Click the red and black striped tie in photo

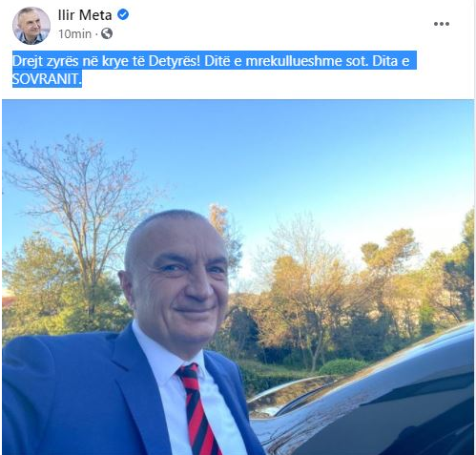coord(197,410)
